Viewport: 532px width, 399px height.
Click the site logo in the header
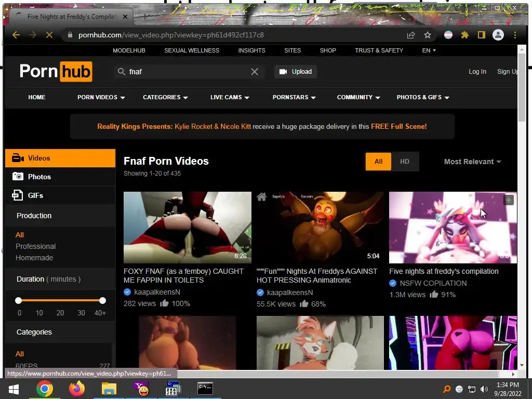[56, 72]
